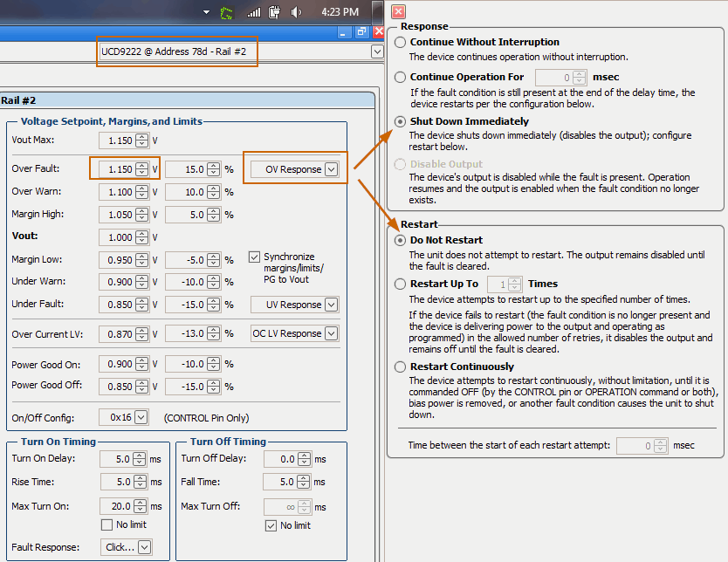Select Continue Operation For option
Screen dimensions: 728x562
[400, 77]
